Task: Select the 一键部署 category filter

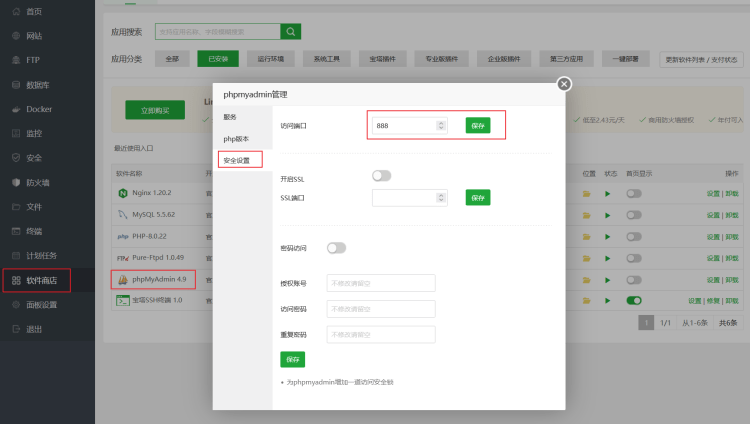Action: (626, 59)
